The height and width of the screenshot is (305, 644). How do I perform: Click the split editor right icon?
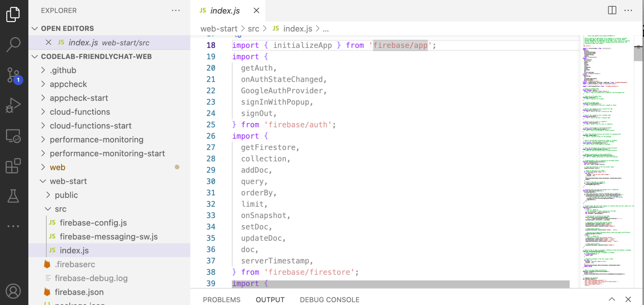pyautogui.click(x=612, y=11)
